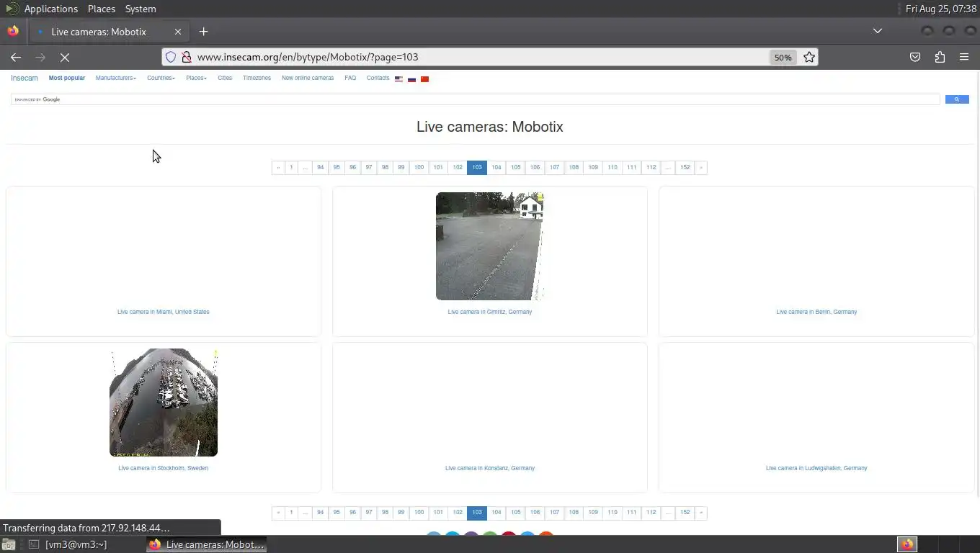
Task: Close the Live cameras: Mobotix tab
Action: (178, 32)
